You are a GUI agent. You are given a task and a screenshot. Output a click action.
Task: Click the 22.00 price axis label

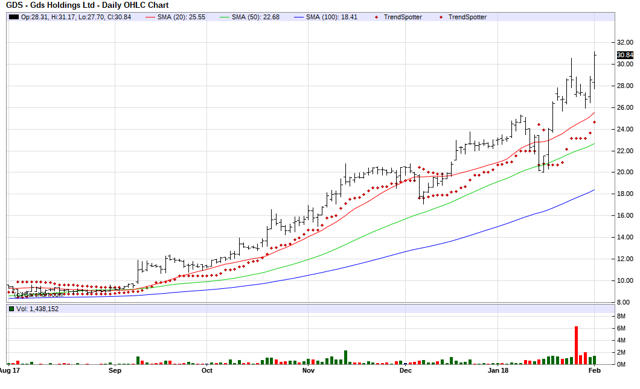tap(625, 151)
